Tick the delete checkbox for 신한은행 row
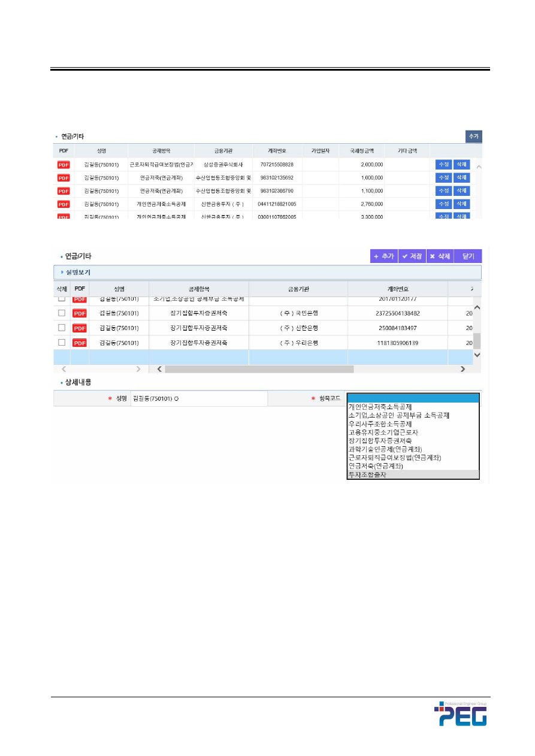Viewport: 535px width, 756px height. click(x=61, y=328)
